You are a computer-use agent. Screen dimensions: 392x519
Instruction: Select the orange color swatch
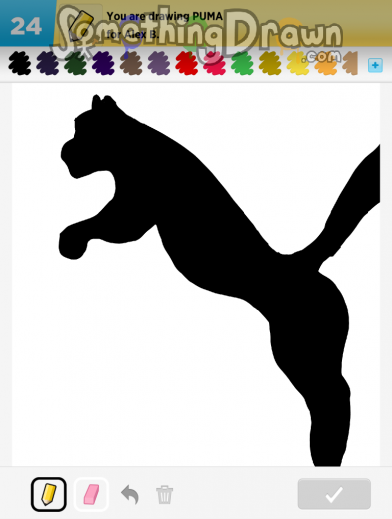tap(326, 63)
